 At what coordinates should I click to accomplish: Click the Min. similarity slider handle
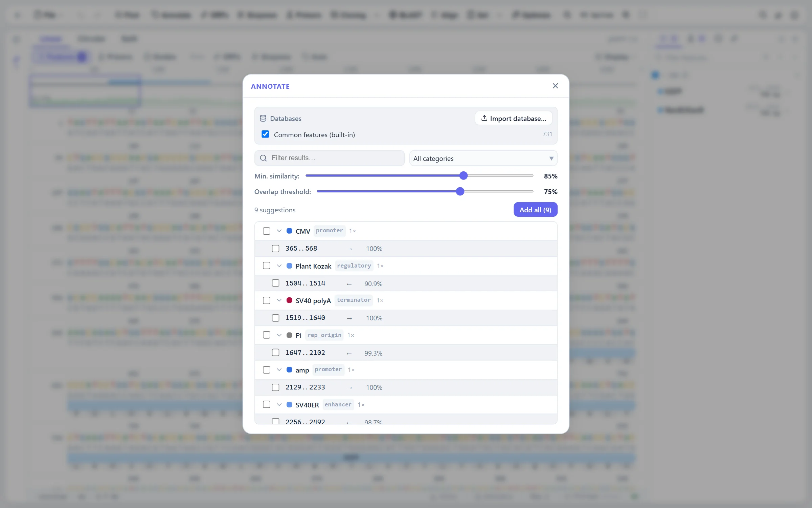click(x=464, y=176)
